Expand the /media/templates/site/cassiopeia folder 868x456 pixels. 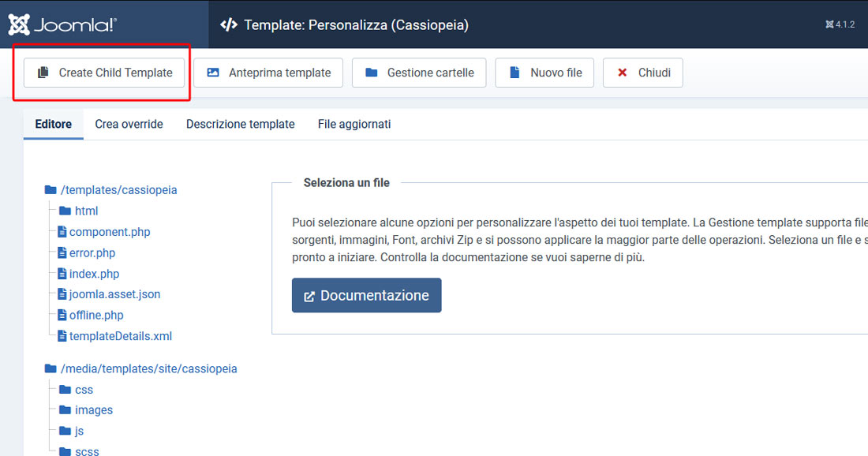[x=146, y=368]
